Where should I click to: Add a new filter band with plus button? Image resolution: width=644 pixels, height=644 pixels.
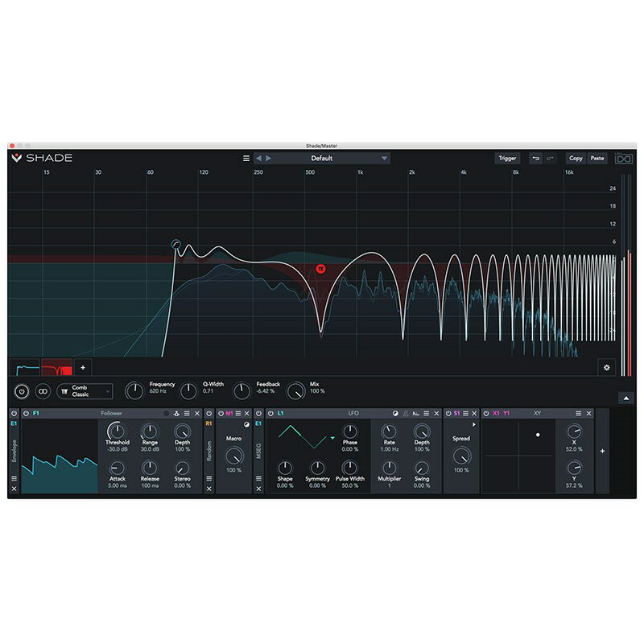click(x=82, y=367)
